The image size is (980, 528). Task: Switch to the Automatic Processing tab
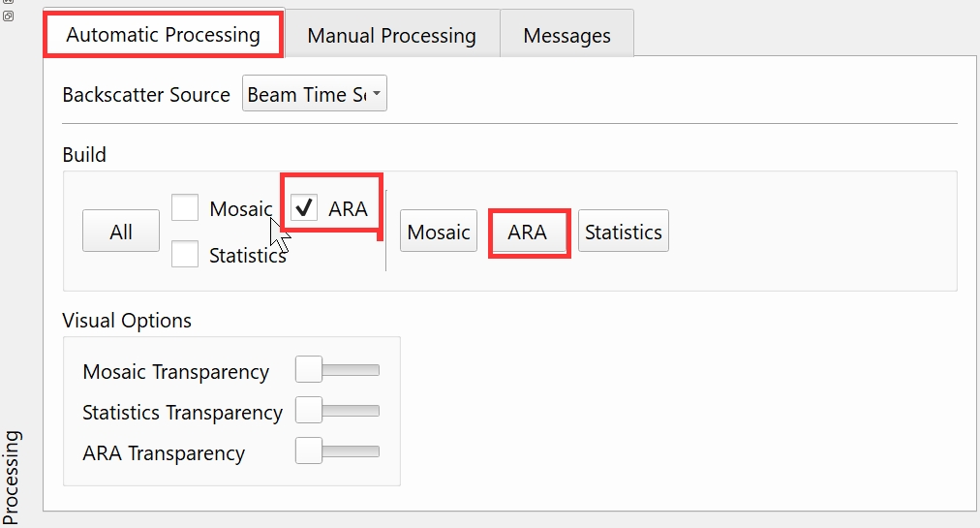[x=163, y=35]
